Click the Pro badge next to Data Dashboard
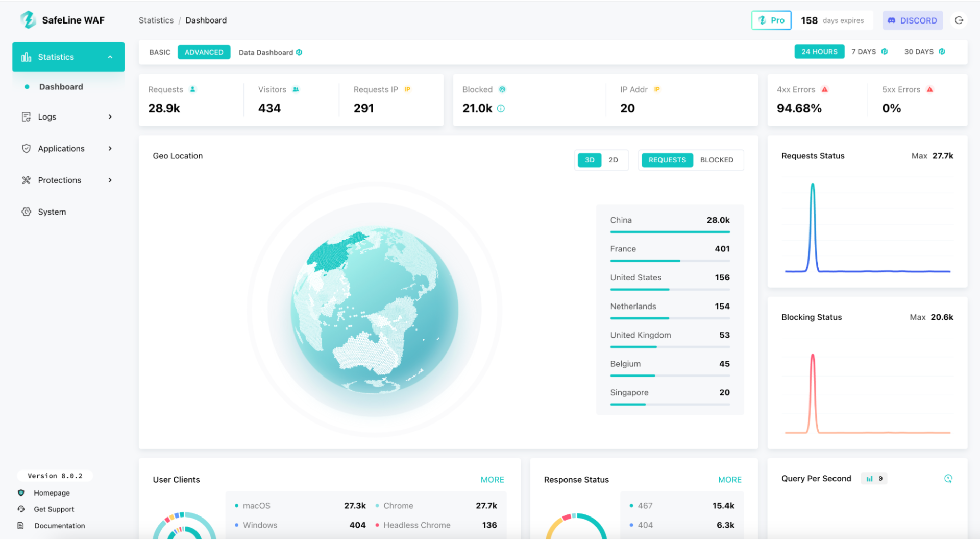Image resolution: width=980 pixels, height=540 pixels. [299, 52]
